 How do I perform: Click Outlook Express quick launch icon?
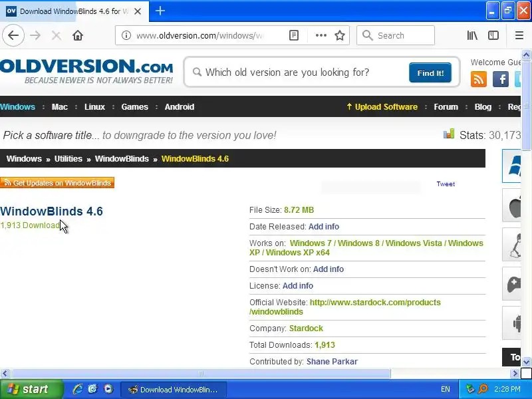pos(92,389)
